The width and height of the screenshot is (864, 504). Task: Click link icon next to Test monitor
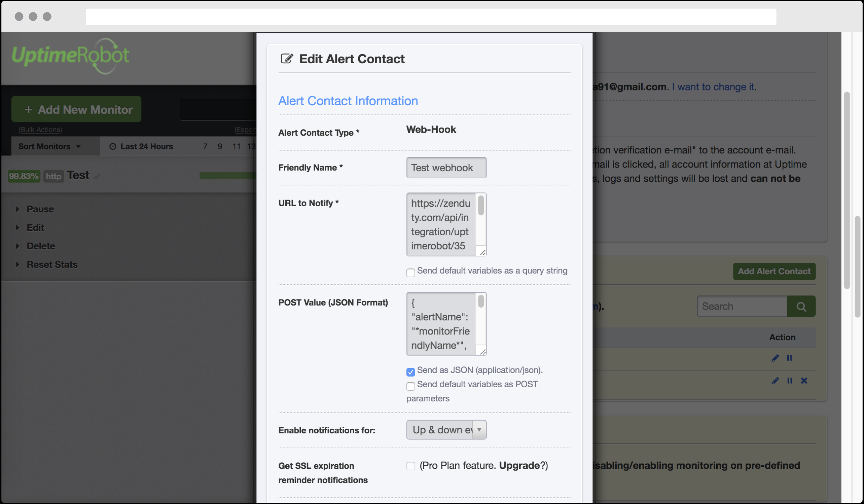pyautogui.click(x=97, y=177)
